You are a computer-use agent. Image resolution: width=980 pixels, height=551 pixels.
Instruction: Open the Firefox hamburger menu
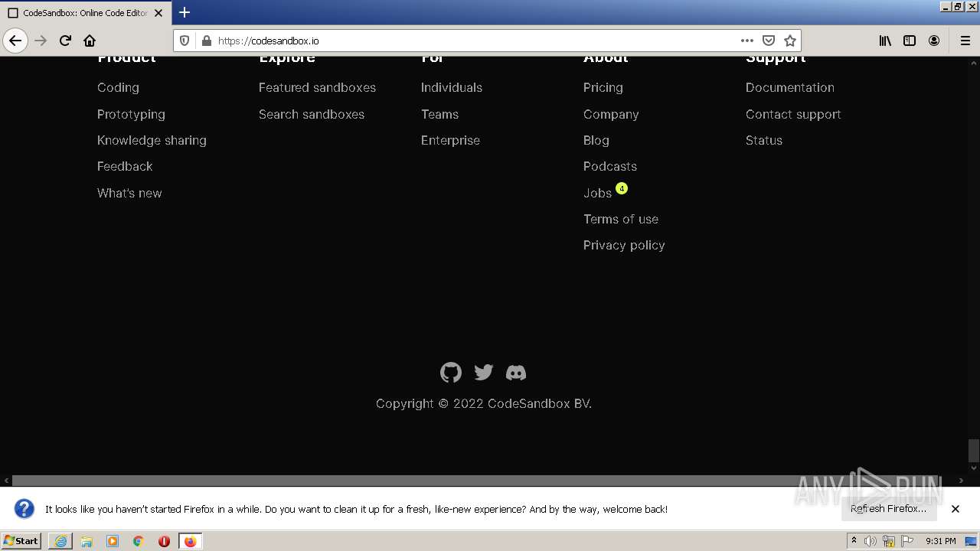pos(965,41)
